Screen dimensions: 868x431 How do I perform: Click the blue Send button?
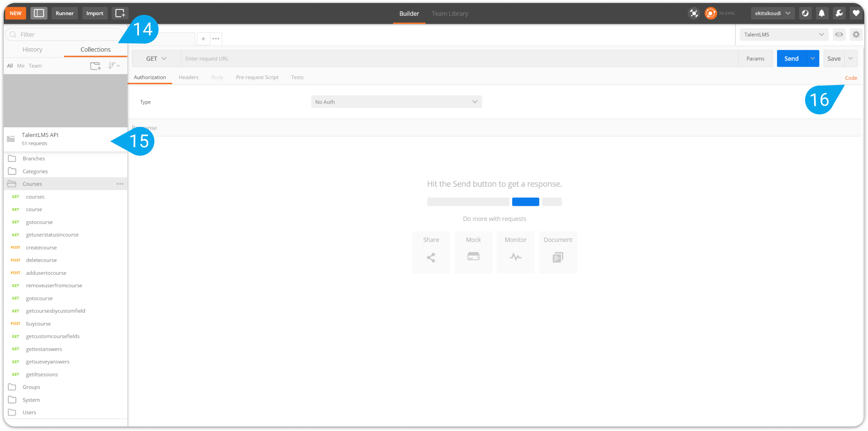click(x=791, y=58)
